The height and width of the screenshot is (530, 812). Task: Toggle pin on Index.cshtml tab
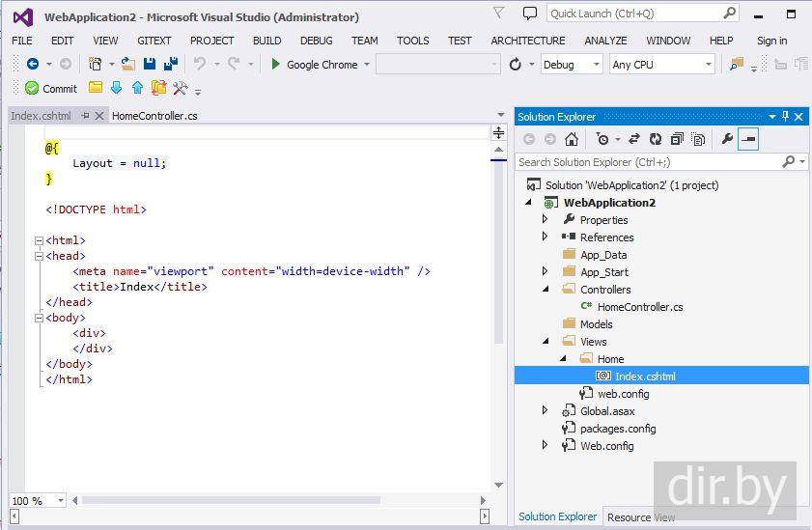tap(85, 115)
